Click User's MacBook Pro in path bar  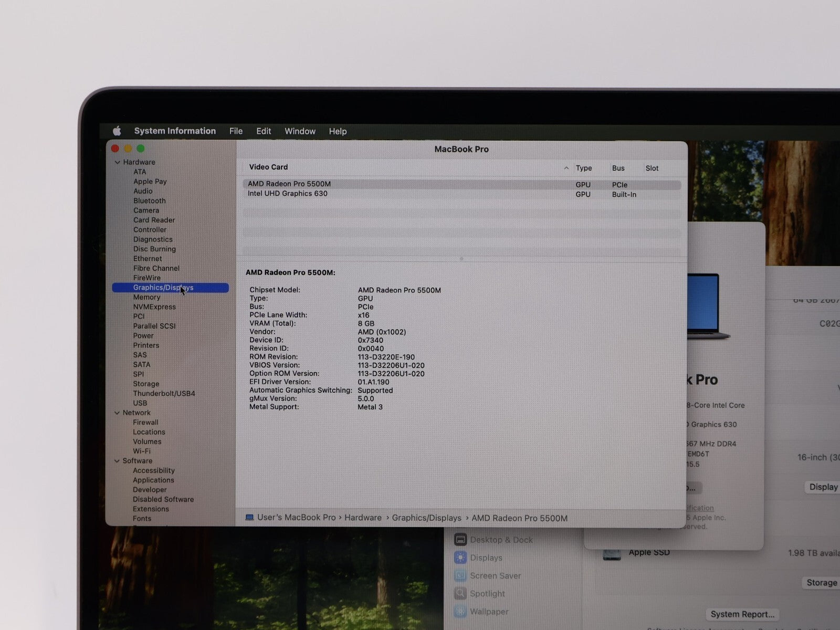(x=296, y=518)
